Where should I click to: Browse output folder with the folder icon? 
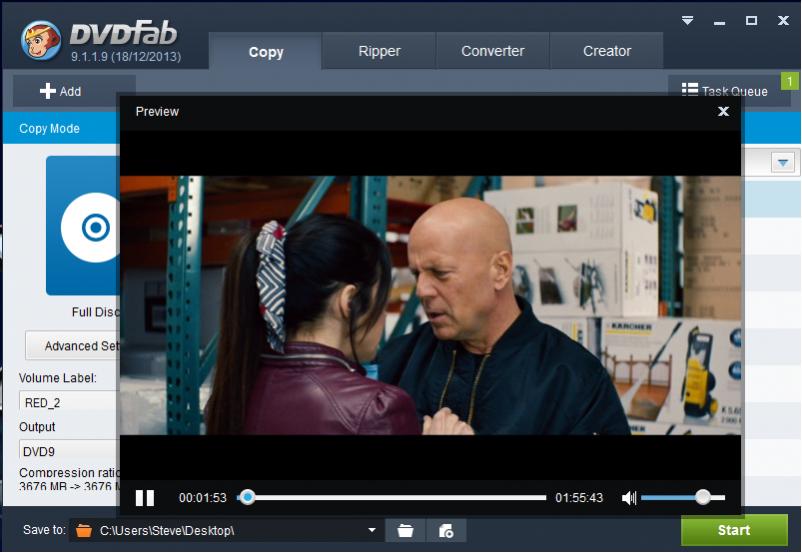(405, 530)
